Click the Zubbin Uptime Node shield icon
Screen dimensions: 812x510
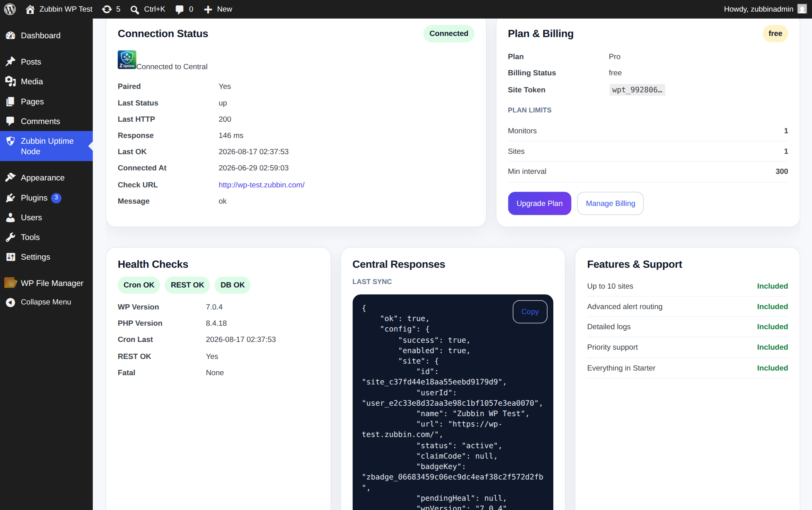(10, 141)
